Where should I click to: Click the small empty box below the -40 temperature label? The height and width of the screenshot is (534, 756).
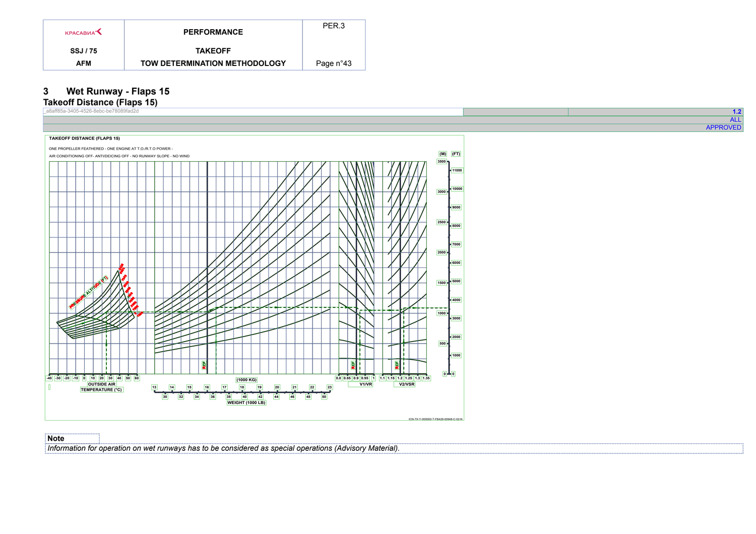[x=49, y=387]
